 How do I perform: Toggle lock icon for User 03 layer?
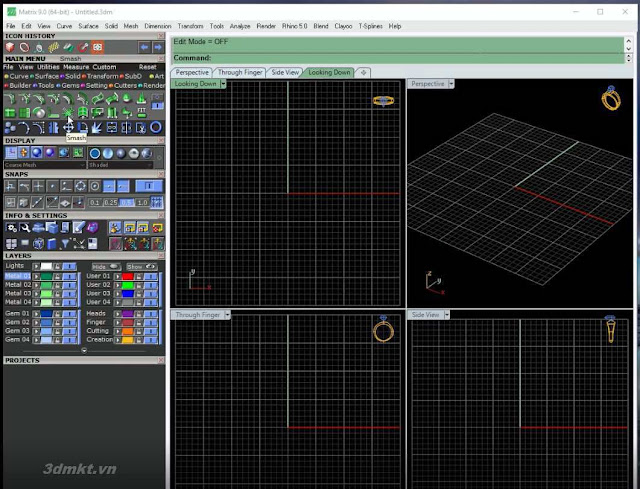pyautogui.click(x=139, y=294)
